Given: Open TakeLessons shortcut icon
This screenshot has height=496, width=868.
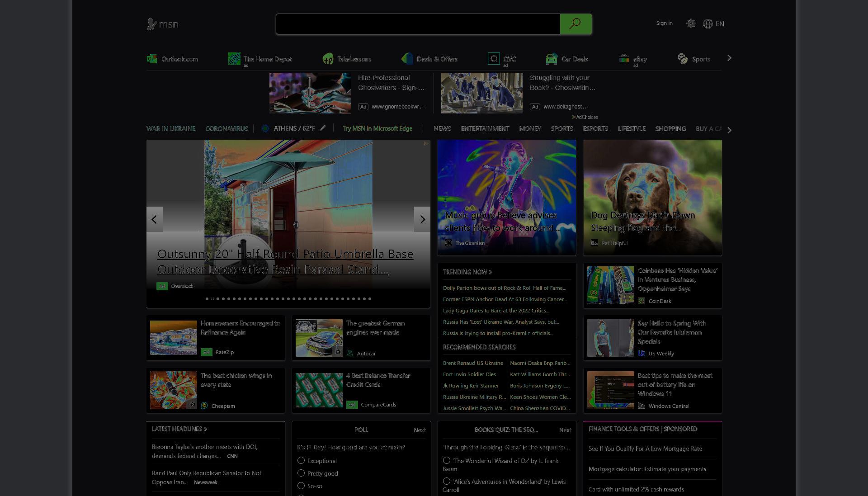Looking at the screenshot, I should pos(328,59).
